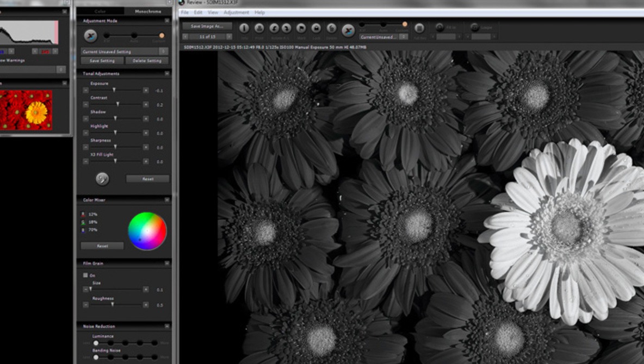
Task: Switch to the Color tab
Action: coord(100,11)
